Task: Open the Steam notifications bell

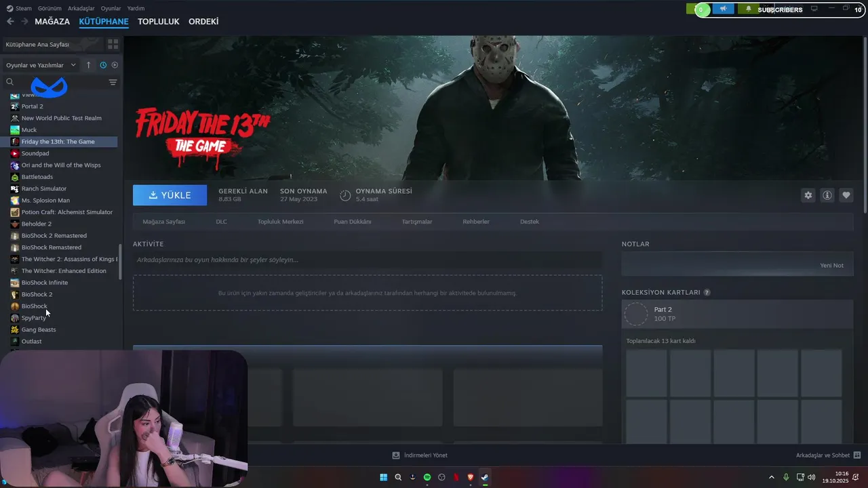Action: coord(749,9)
